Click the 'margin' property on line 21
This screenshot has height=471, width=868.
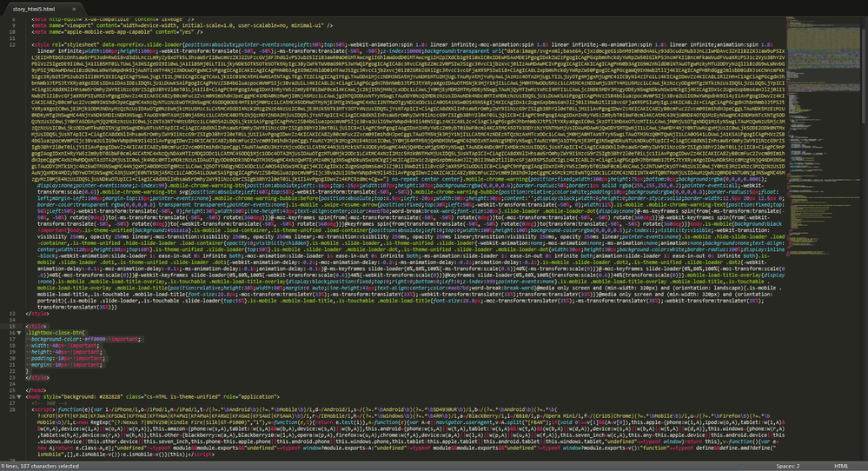tap(42, 365)
